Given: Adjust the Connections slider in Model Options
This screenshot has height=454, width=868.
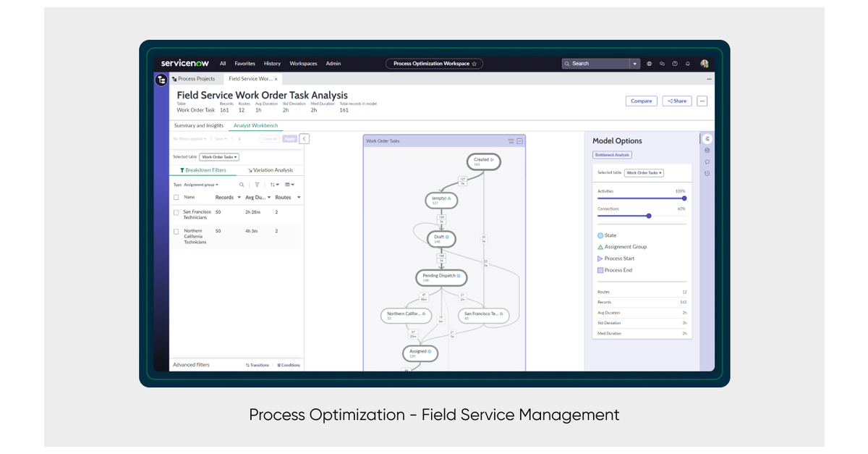Looking at the screenshot, I should (x=648, y=216).
